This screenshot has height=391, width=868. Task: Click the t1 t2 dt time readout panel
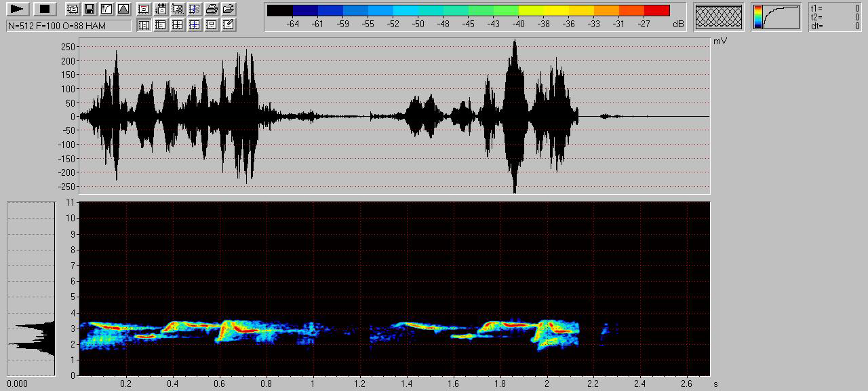click(x=835, y=17)
